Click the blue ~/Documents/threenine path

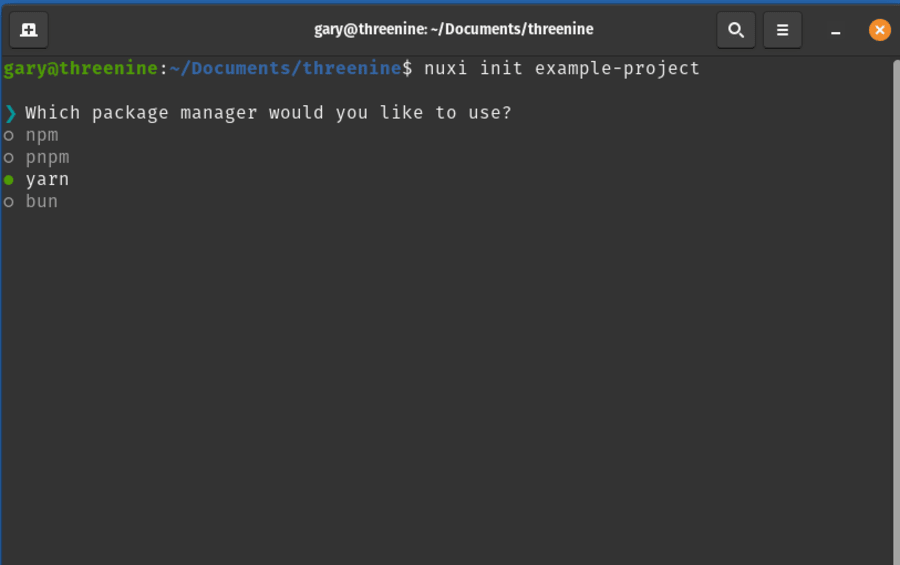285,68
